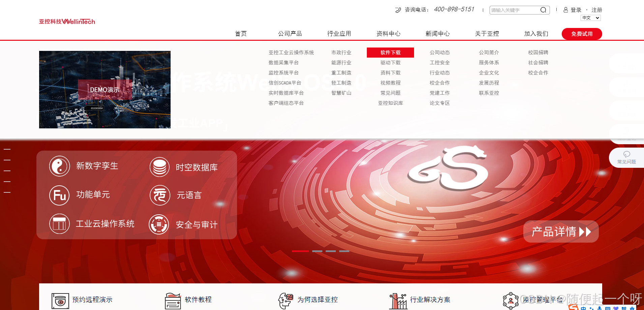The image size is (644, 310).
Task: Select the 功能单元 Fu icon
Action: point(59,195)
